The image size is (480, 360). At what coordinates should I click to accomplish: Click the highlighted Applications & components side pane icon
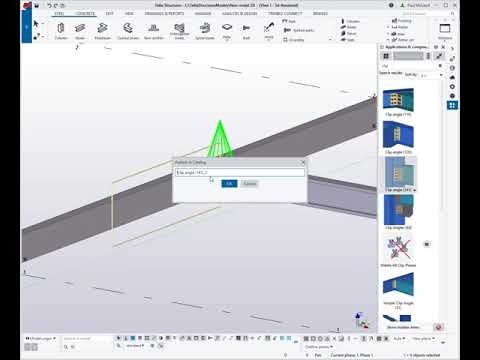(452, 105)
